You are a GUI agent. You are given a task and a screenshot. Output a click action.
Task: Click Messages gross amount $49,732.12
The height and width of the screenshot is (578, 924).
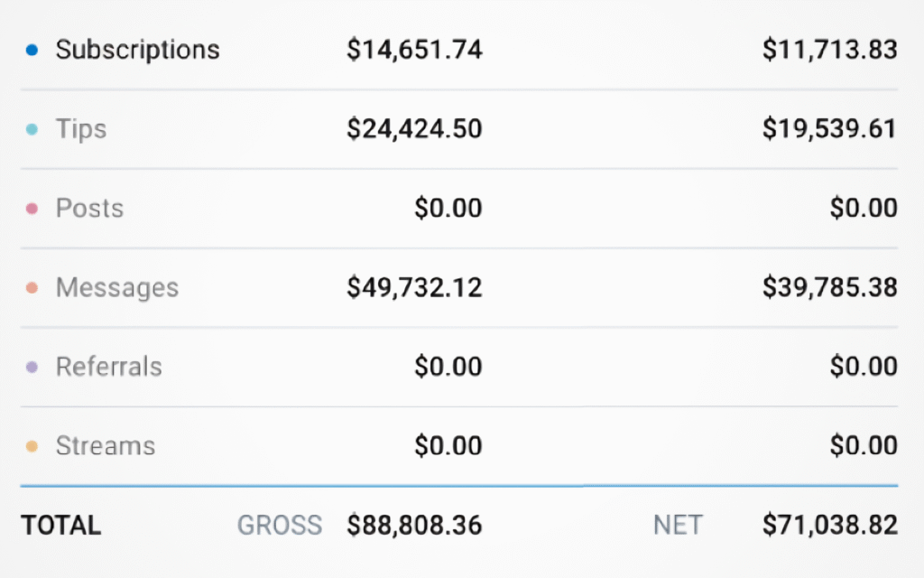pyautogui.click(x=414, y=288)
